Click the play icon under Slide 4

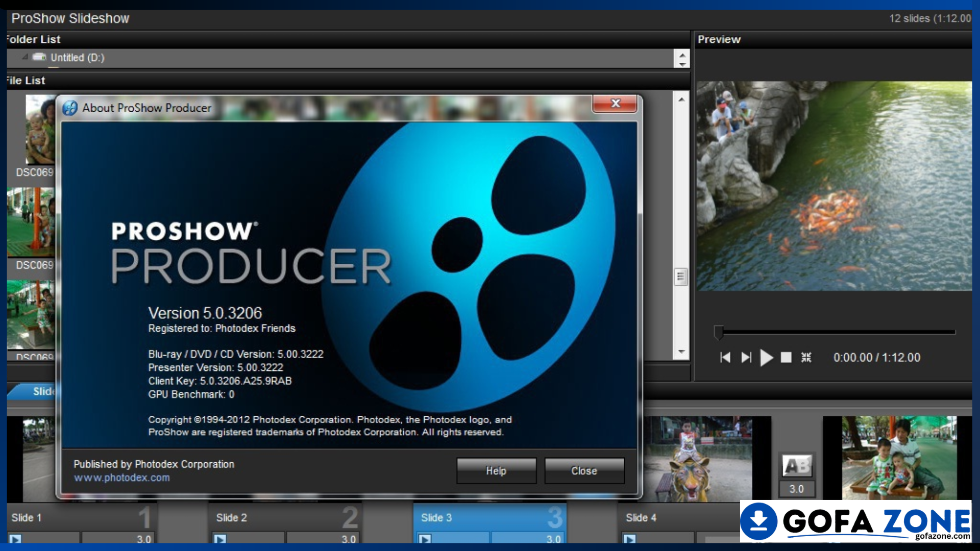point(630,539)
